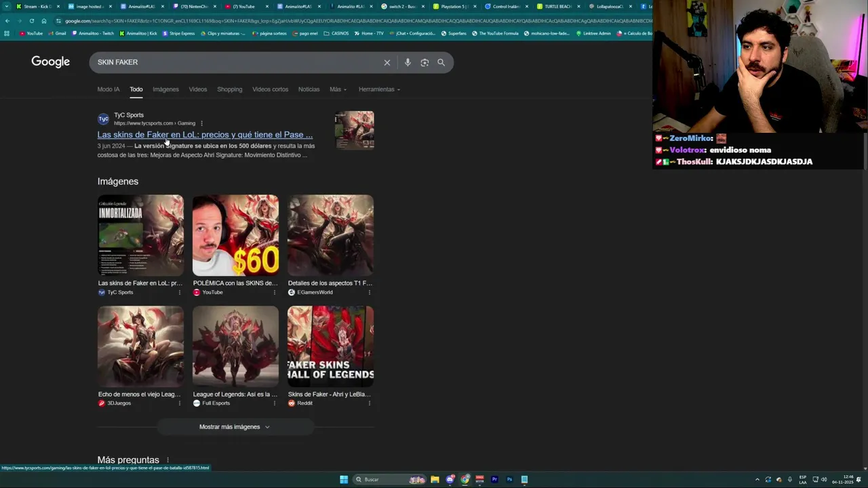This screenshot has height=488, width=868.
Task: Open Google Lens image search icon
Action: [425, 62]
